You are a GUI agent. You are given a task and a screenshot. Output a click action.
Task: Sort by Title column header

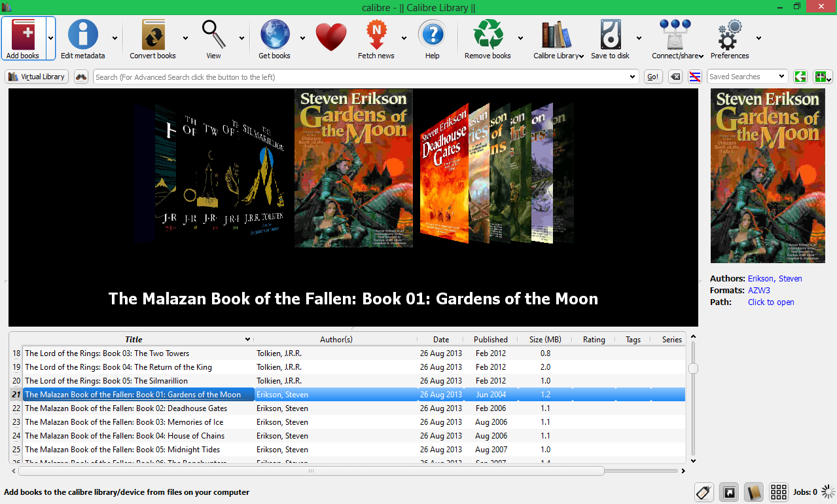click(x=134, y=339)
